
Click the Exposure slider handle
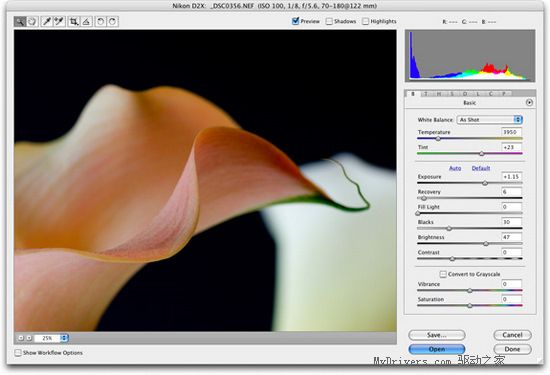(x=485, y=183)
